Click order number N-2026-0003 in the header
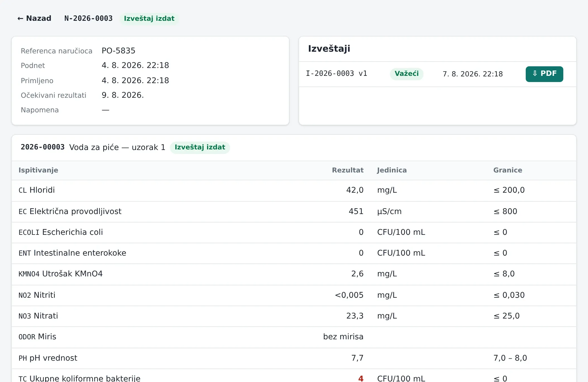The width and height of the screenshot is (588, 382). pyautogui.click(x=88, y=18)
